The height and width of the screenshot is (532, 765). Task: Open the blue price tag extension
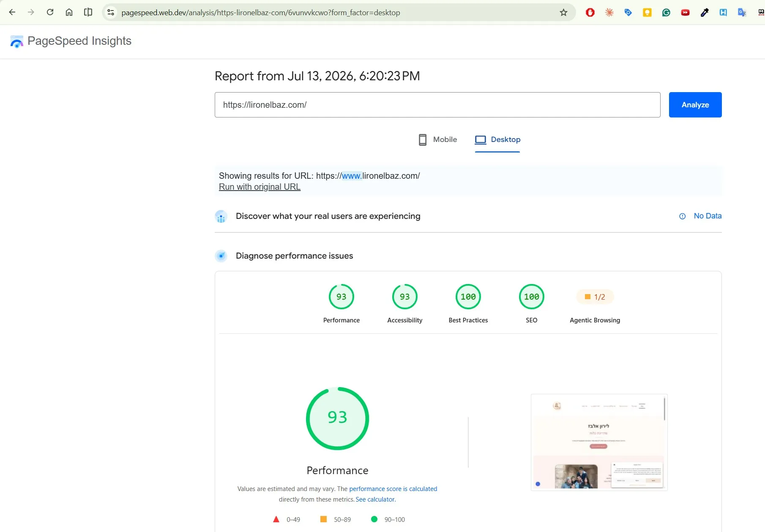628,12
